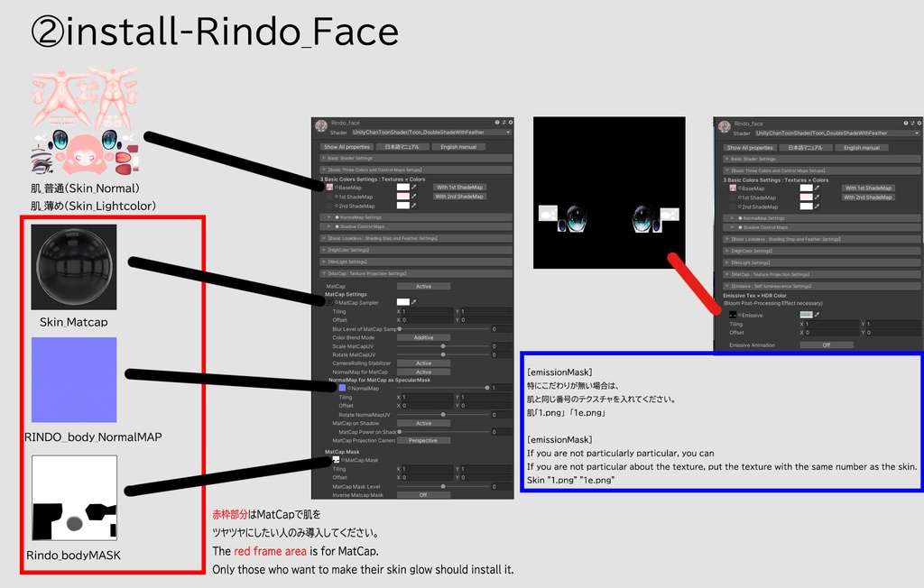The height and width of the screenshot is (588, 924).
Task: Select the NormalMap thumbnail under SpecularMask settings
Action: pos(341,387)
